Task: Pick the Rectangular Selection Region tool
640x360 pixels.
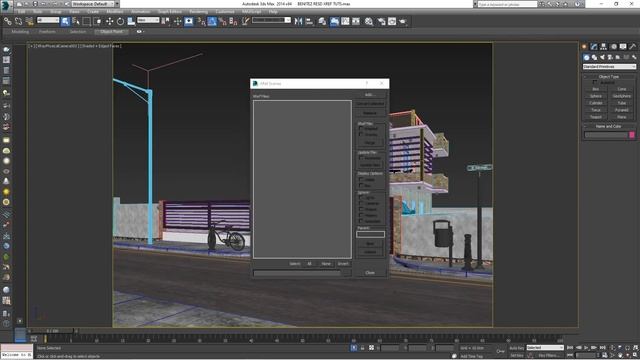Action: click(x=87, y=21)
